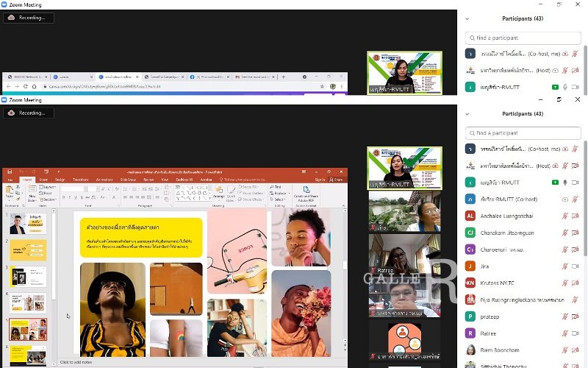Click the bookmark star in address bar
Image resolution: width=588 pixels, height=368 pixels.
tap(322, 86)
